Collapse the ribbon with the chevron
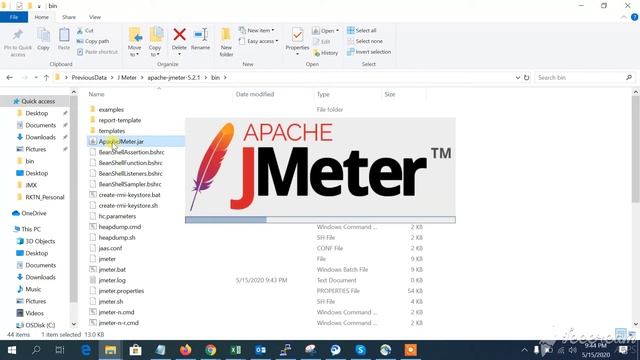 [x=624, y=17]
